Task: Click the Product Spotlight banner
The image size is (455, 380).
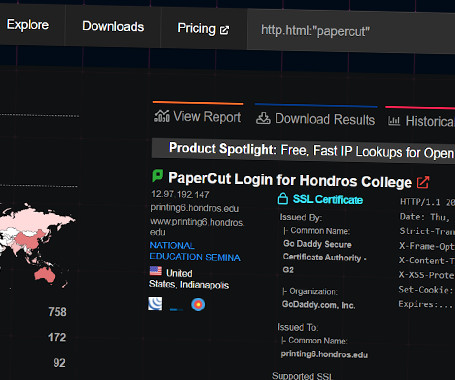Action: coord(303,151)
